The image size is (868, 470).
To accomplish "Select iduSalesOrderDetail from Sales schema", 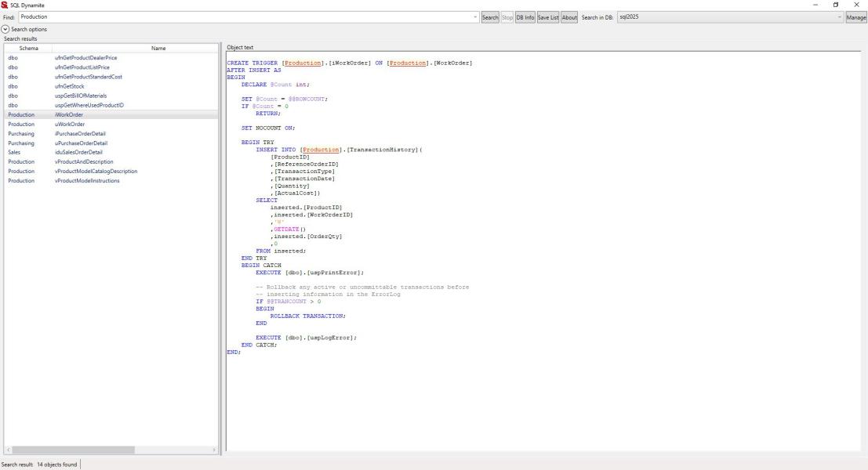I will point(78,152).
